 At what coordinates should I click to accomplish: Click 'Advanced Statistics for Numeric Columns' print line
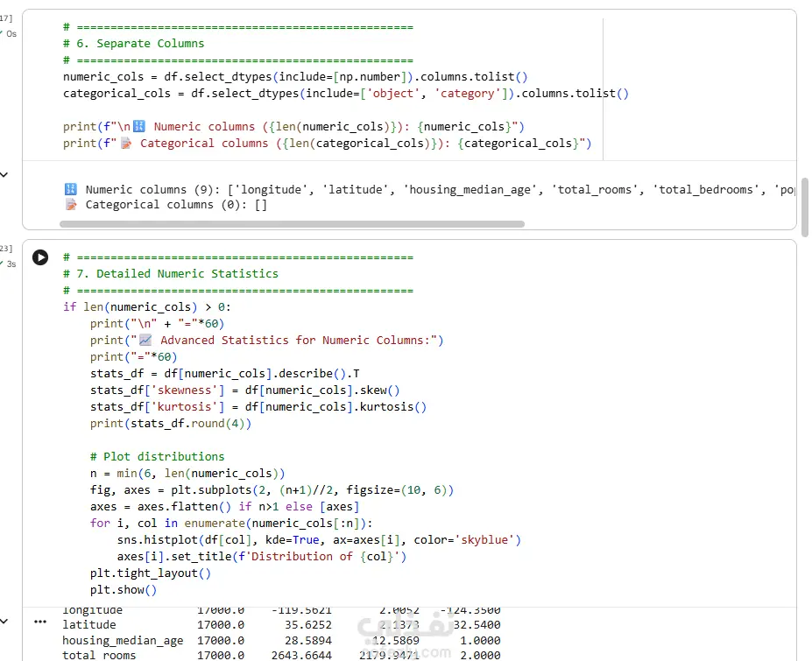click(x=266, y=340)
